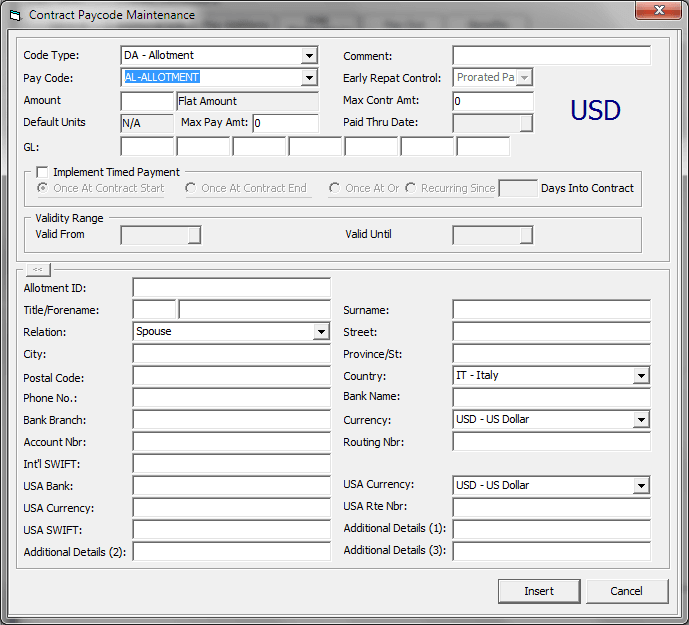The image size is (689, 625).
Task: Open the Pay Code dropdown
Action: click(309, 78)
